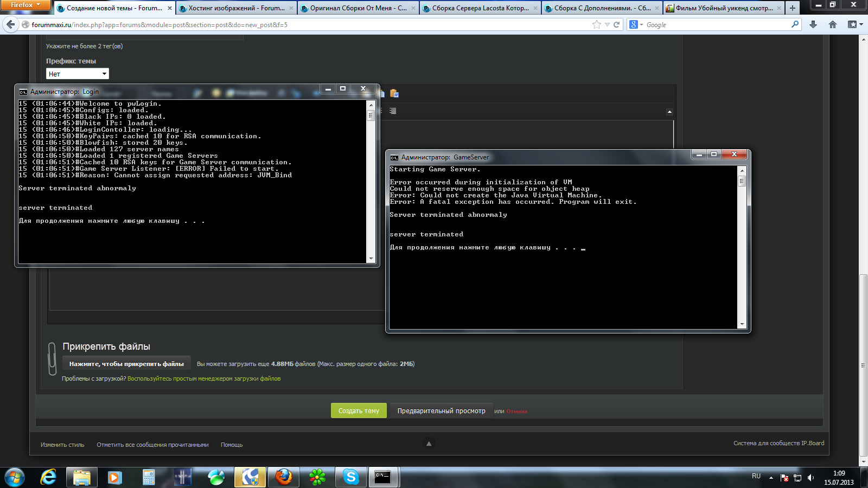Switch to command prompt taskbar icon

tap(383, 477)
